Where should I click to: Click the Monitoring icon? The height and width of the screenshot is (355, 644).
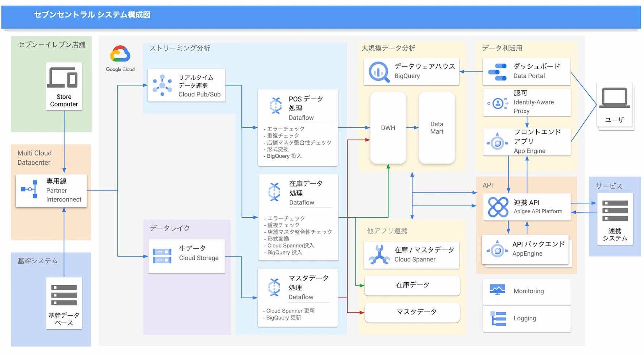497,290
